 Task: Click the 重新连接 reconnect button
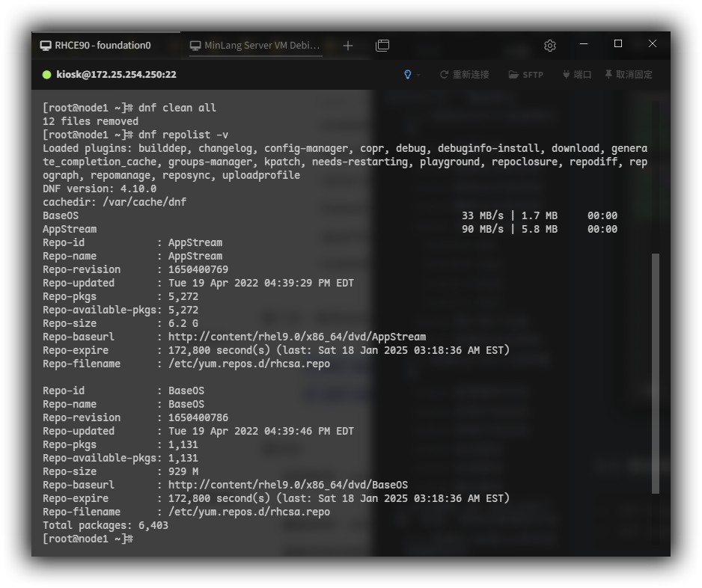tap(464, 75)
